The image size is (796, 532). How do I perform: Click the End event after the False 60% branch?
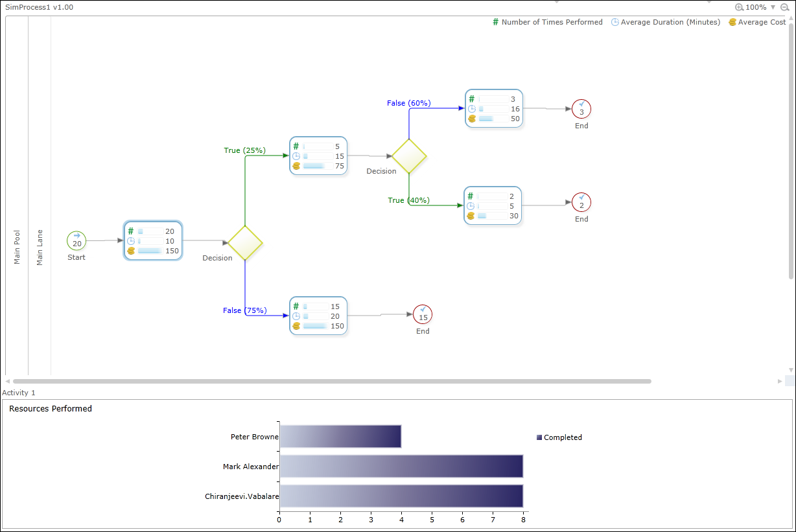[581, 109]
